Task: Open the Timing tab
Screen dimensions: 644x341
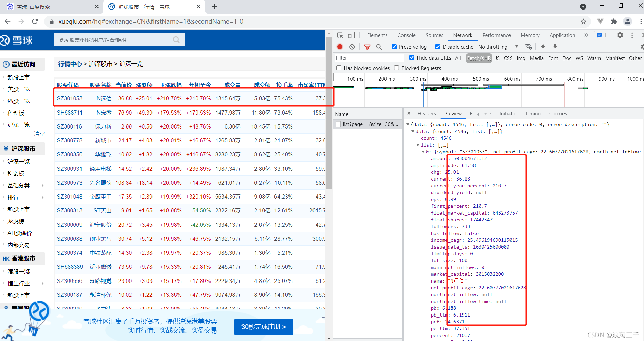Action: [x=533, y=114]
